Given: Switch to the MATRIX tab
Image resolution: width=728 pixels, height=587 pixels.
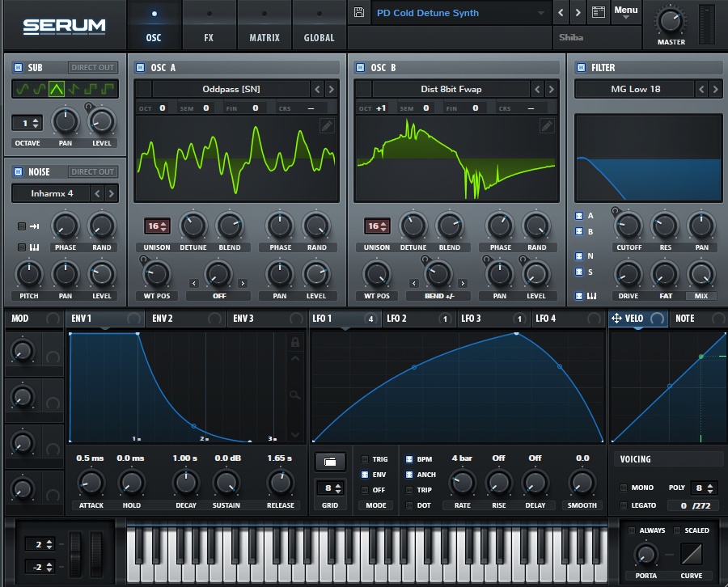Looking at the screenshot, I should (265, 25).
